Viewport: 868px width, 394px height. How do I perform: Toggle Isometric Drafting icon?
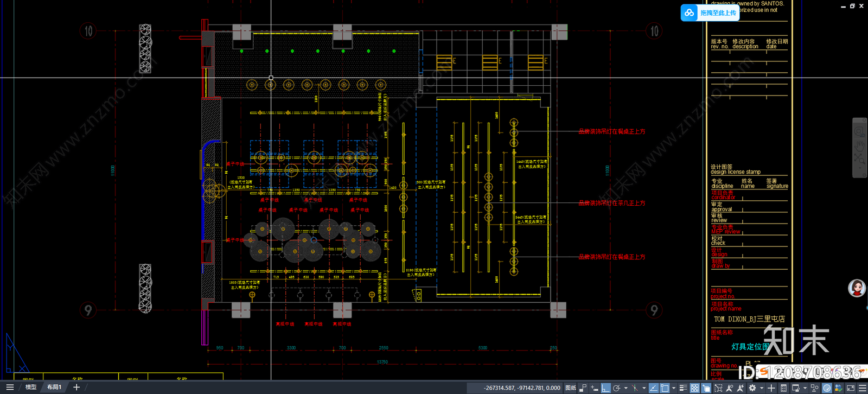coord(635,388)
